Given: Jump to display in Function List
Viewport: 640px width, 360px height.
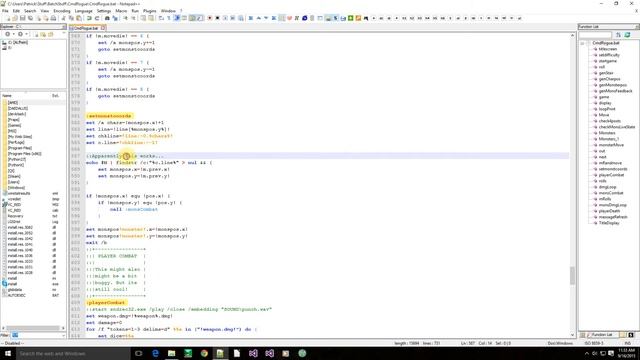Looking at the screenshot, I should (605, 103).
